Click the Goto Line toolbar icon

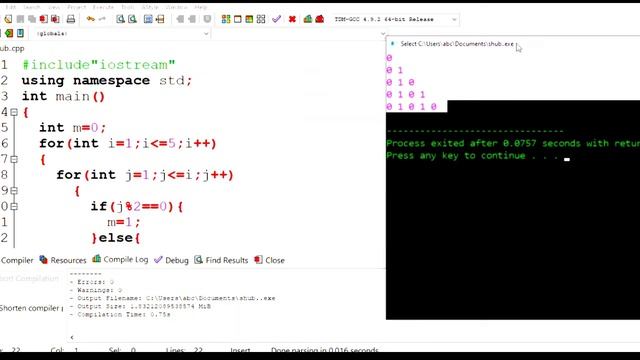point(160,19)
